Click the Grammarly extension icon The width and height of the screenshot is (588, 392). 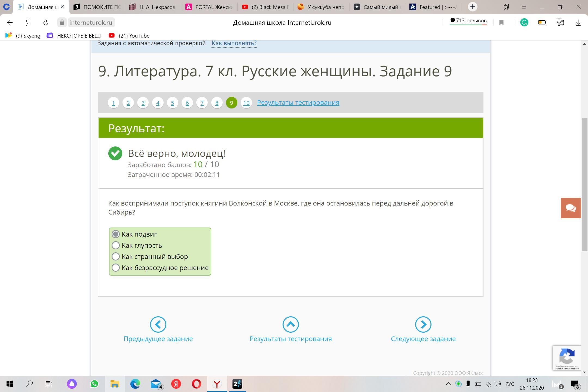524,23
